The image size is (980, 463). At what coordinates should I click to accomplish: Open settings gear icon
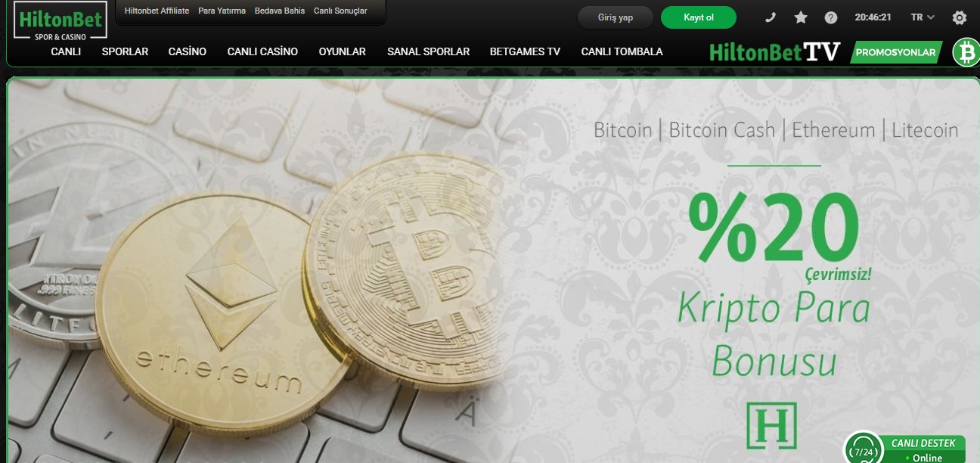point(960,17)
